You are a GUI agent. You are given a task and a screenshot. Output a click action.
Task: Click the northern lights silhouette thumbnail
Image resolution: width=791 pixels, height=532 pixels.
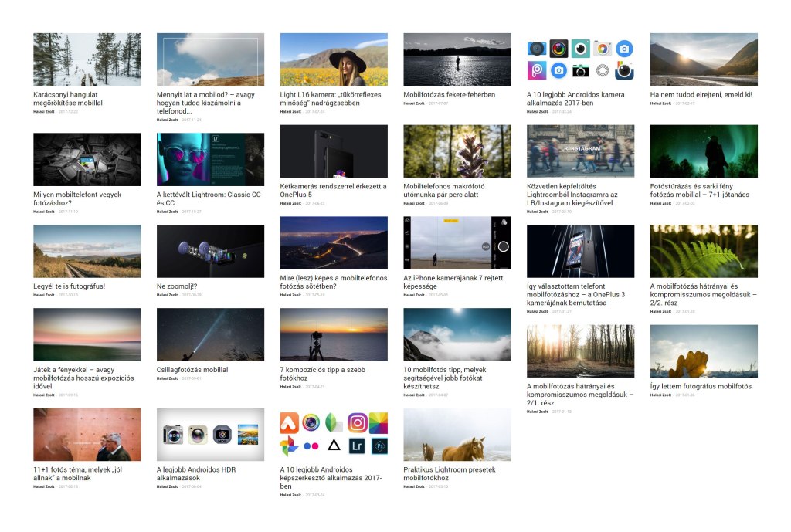point(704,151)
